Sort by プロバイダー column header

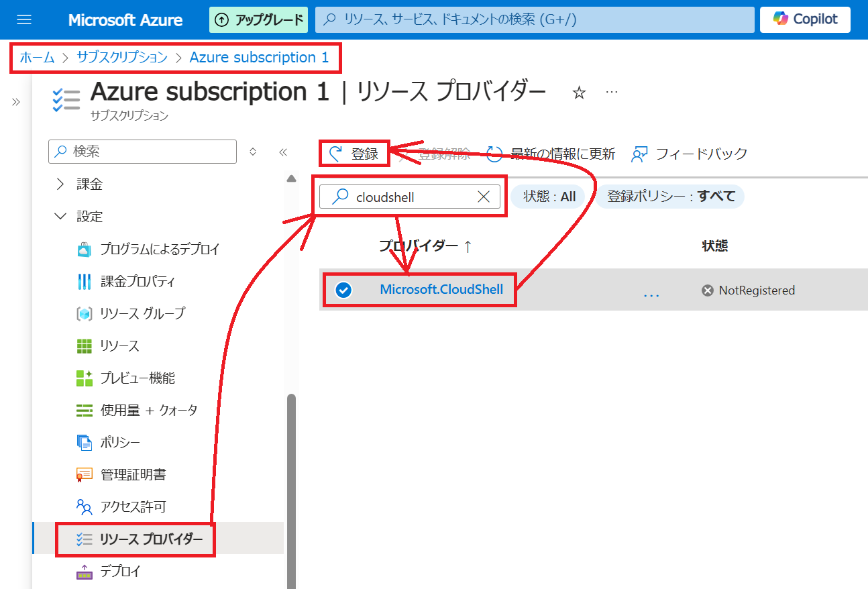tap(425, 246)
